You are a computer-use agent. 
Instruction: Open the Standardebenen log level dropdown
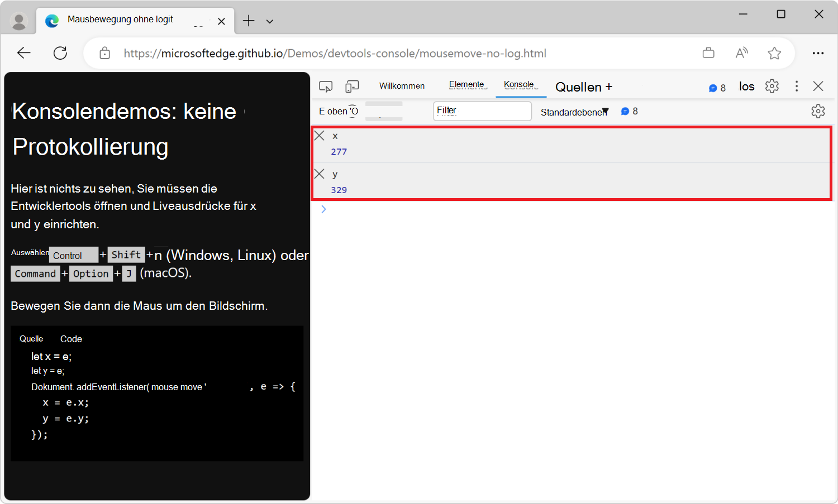[x=574, y=111]
